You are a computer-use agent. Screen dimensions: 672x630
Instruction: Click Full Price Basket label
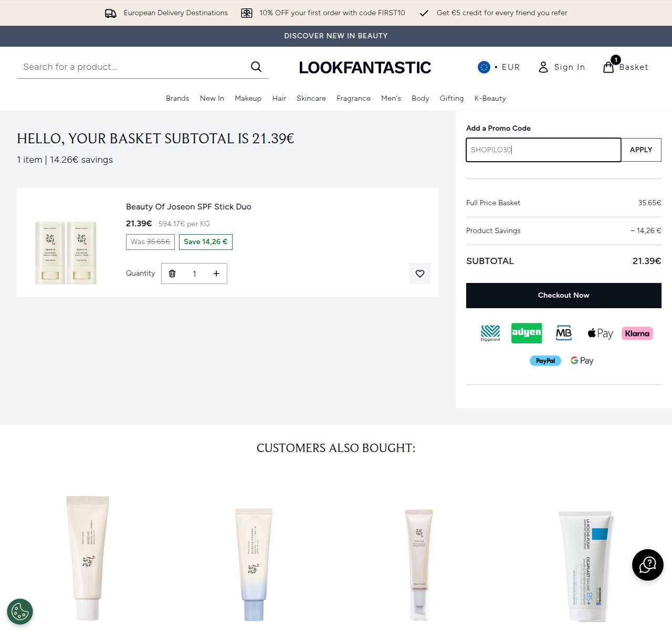[x=493, y=203]
